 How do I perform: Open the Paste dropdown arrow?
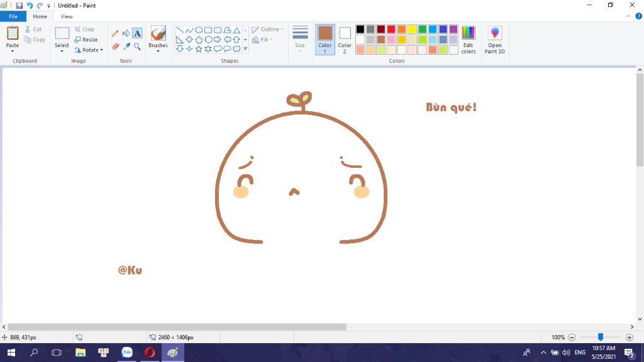(x=13, y=51)
